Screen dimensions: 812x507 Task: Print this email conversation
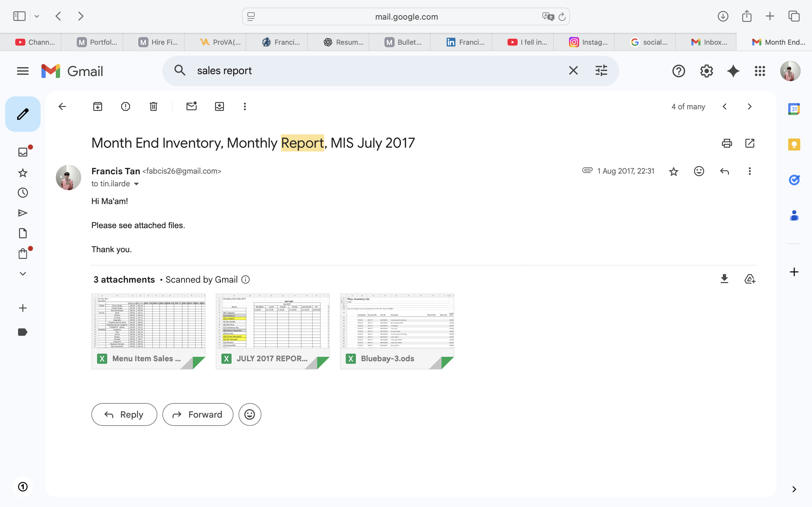(726, 144)
